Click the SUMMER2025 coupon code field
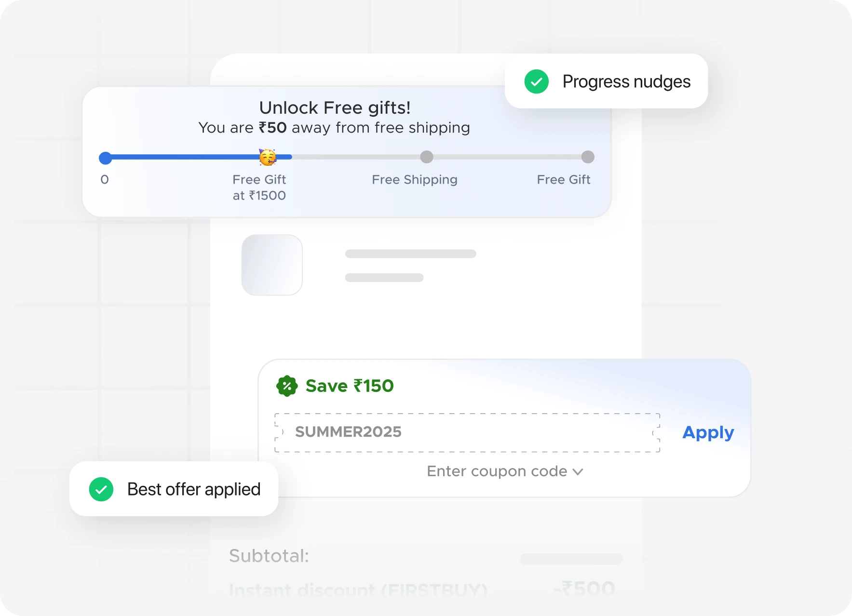The image size is (852, 616). pyautogui.click(x=467, y=432)
